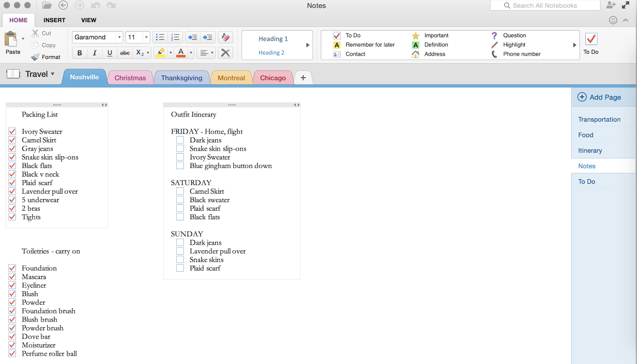Viewport: 637px width, 364px height.
Task: Decrease indent of the paragraph
Action: pos(193,37)
